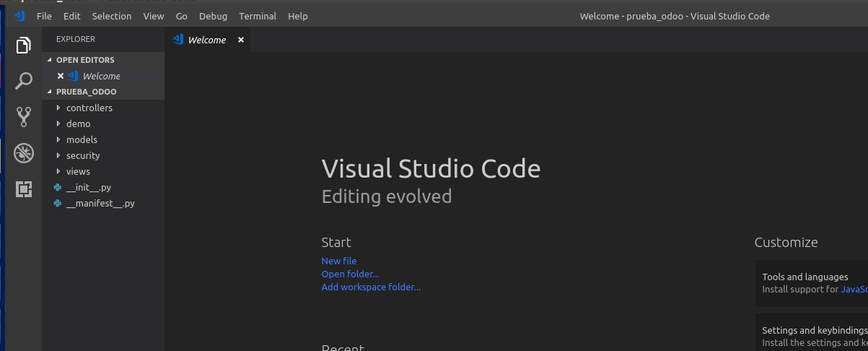This screenshot has width=868, height=351.
Task: Click the Customize heading
Action: (x=786, y=243)
